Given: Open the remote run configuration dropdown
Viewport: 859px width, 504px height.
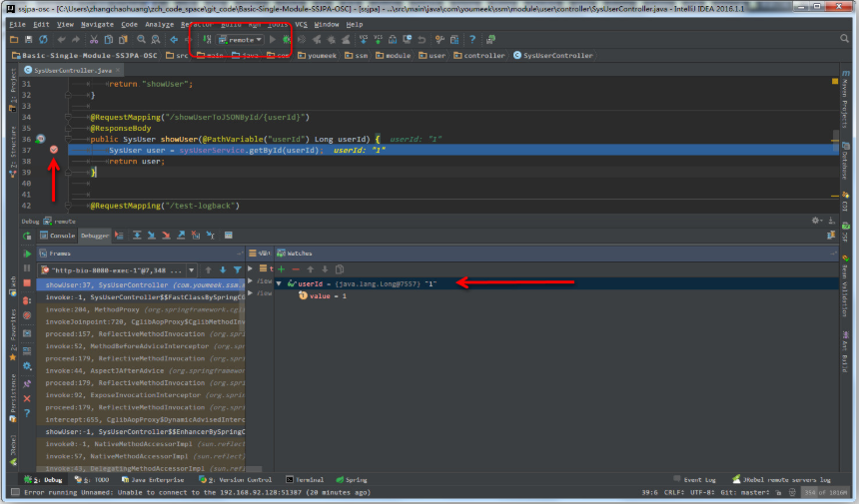Looking at the screenshot, I should pos(241,39).
